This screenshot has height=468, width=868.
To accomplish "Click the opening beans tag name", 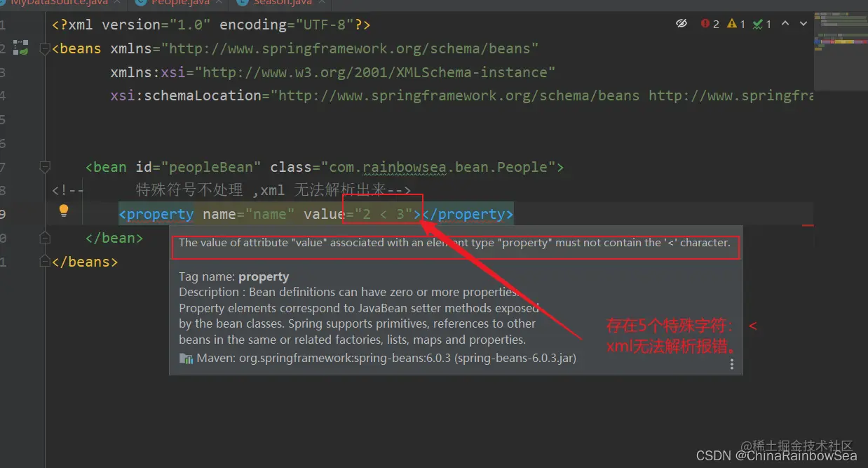I will 81,48.
